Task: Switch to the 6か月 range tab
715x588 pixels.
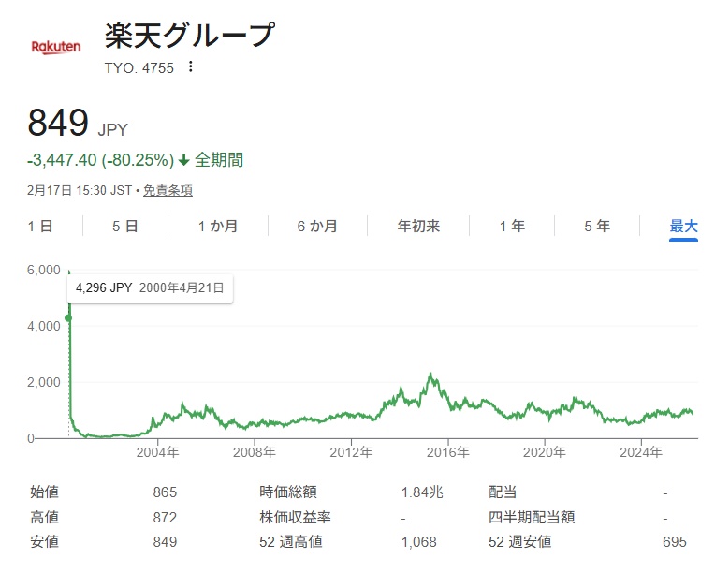Action: [x=317, y=227]
